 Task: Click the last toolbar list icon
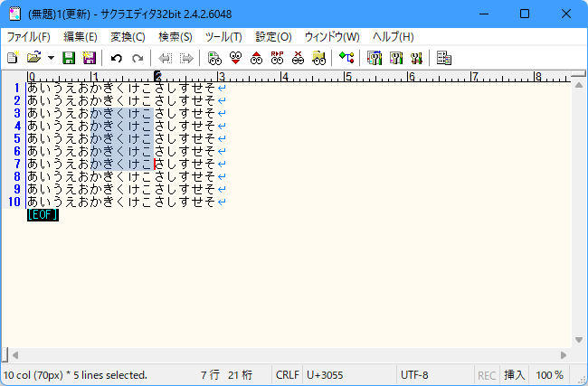pyautogui.click(x=444, y=58)
